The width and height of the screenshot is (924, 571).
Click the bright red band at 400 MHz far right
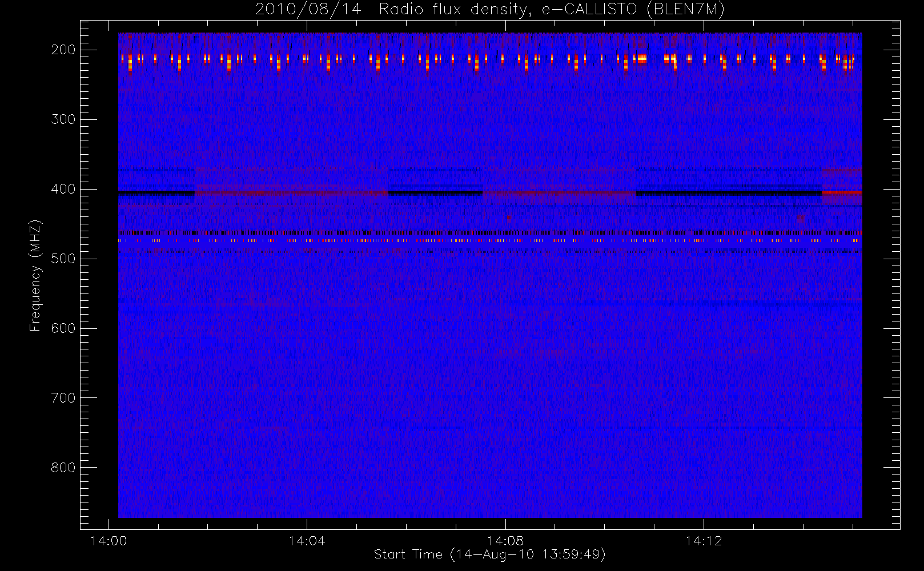pos(842,192)
